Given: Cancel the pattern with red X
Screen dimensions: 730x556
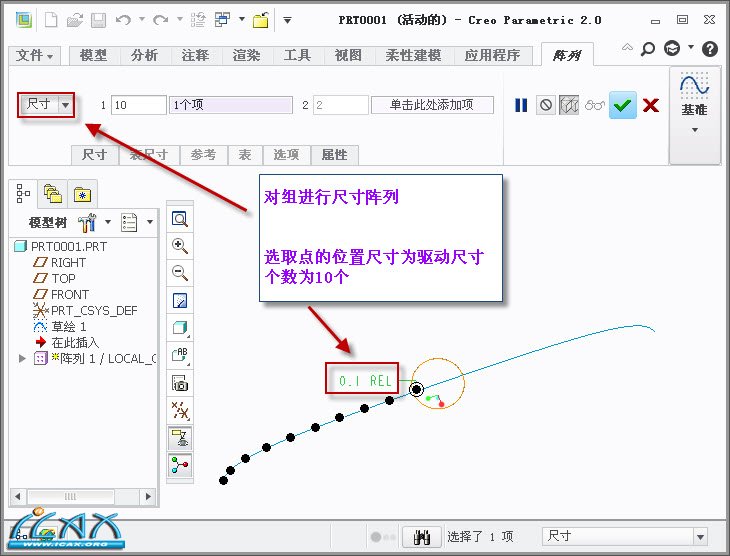Looking at the screenshot, I should coord(651,105).
